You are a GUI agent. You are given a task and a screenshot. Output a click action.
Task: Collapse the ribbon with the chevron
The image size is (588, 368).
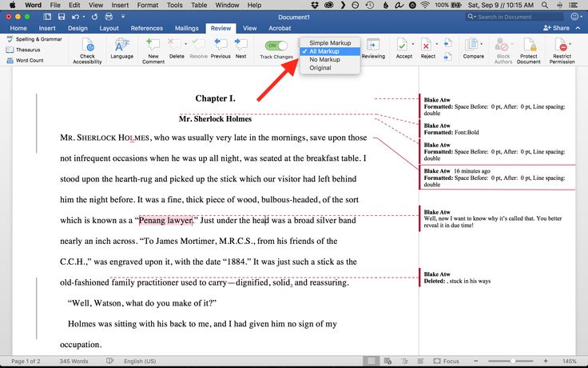pos(578,28)
